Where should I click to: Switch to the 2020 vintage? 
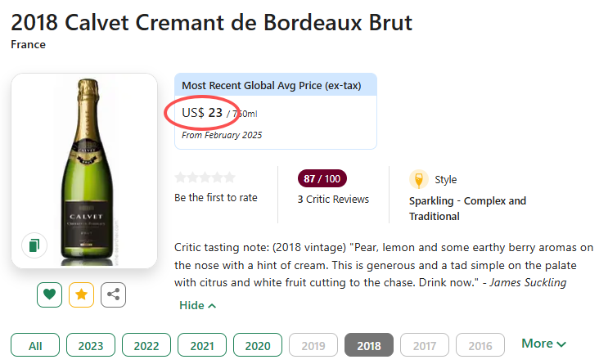pos(258,345)
